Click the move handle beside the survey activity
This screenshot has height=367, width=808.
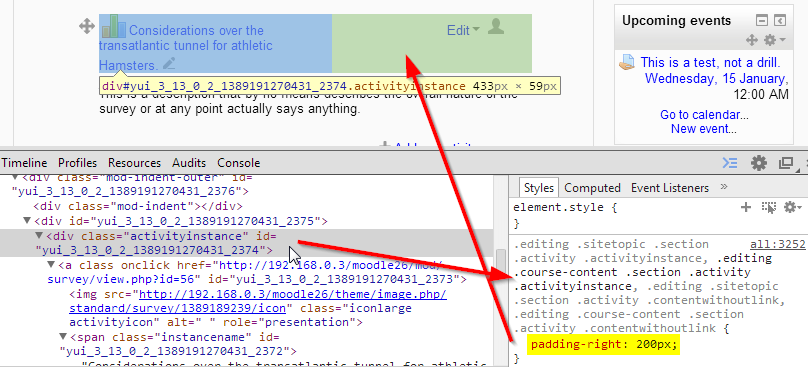(x=87, y=26)
